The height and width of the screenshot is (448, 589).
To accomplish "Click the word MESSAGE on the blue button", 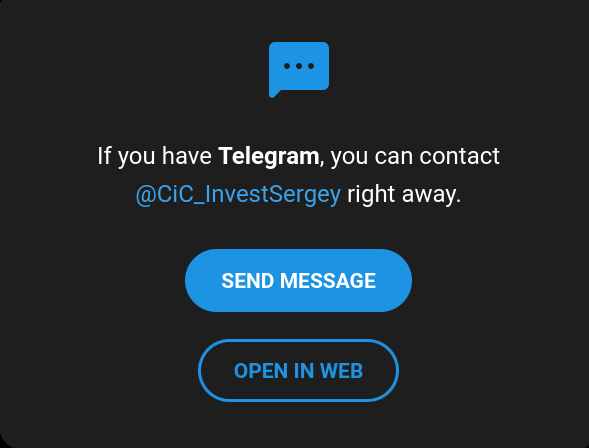I will coord(328,281).
